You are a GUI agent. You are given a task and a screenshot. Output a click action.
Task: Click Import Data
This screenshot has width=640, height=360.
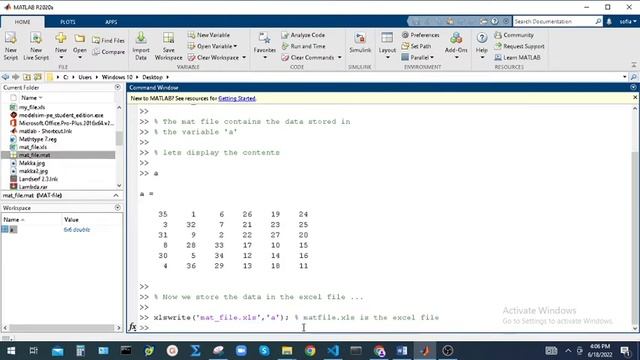click(x=141, y=46)
